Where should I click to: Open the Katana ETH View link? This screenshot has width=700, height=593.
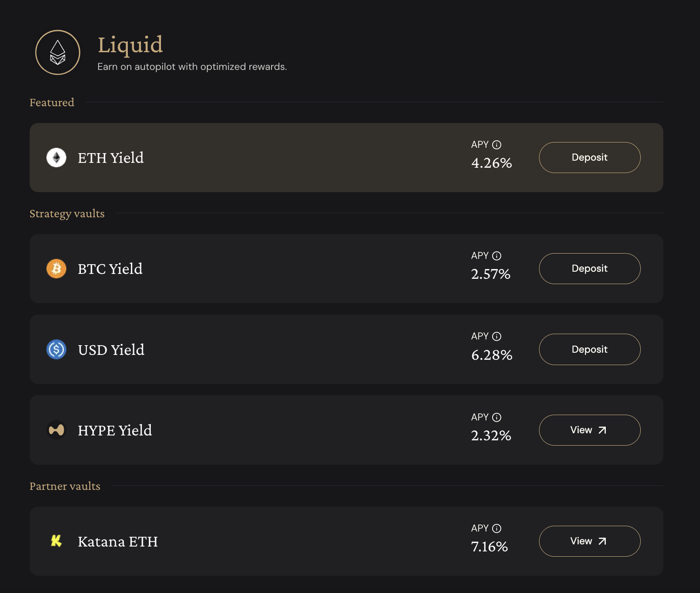(589, 541)
